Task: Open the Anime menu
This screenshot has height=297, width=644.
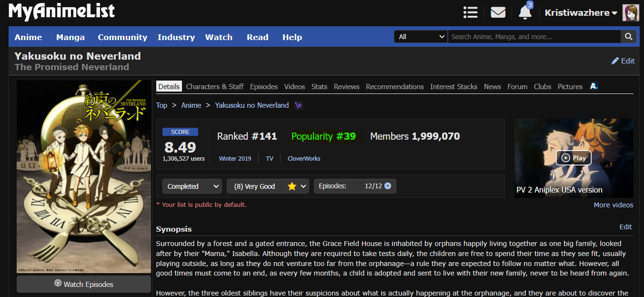Action: (28, 37)
